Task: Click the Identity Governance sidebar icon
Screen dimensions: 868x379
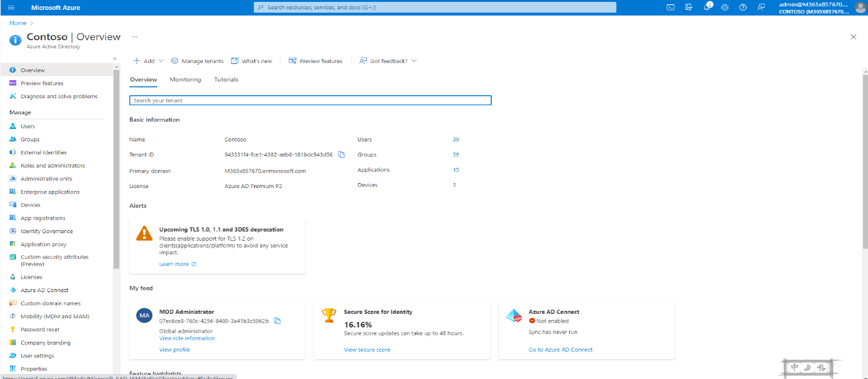Action: pyautogui.click(x=12, y=231)
